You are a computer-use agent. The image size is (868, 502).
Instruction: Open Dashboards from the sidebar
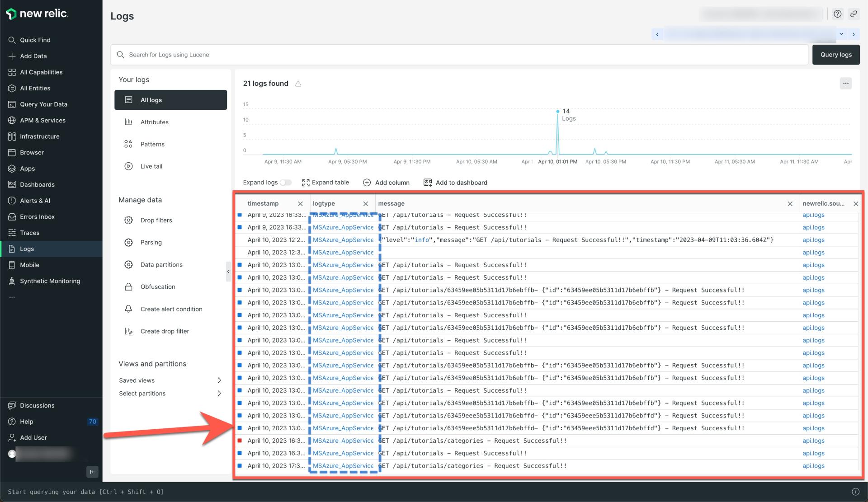[x=37, y=184]
